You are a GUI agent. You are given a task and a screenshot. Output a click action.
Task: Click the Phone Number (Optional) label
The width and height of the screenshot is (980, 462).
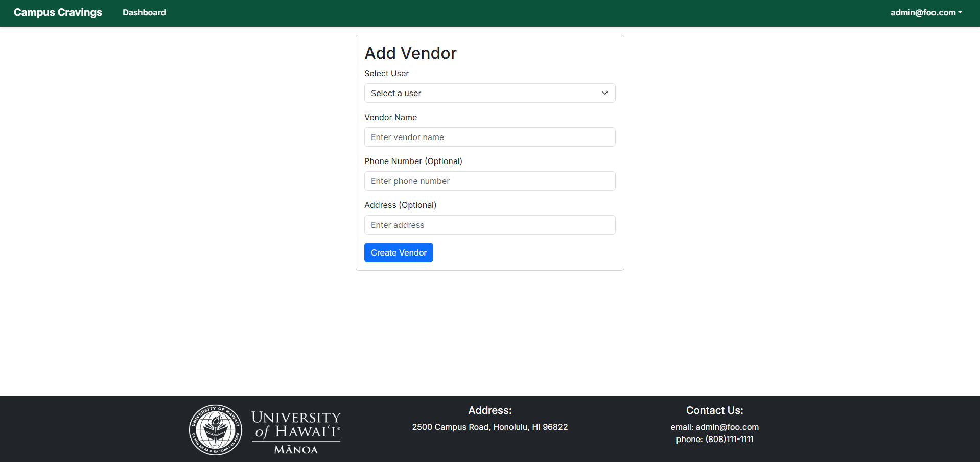(x=413, y=161)
